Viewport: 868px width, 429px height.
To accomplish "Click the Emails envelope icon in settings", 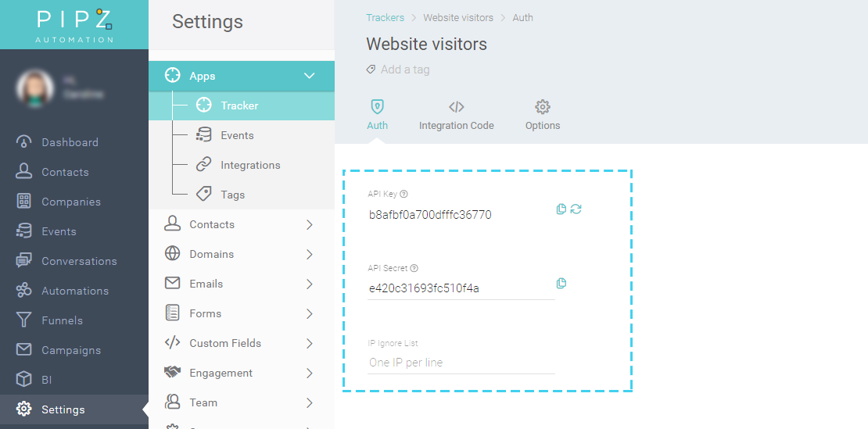I will click(173, 283).
